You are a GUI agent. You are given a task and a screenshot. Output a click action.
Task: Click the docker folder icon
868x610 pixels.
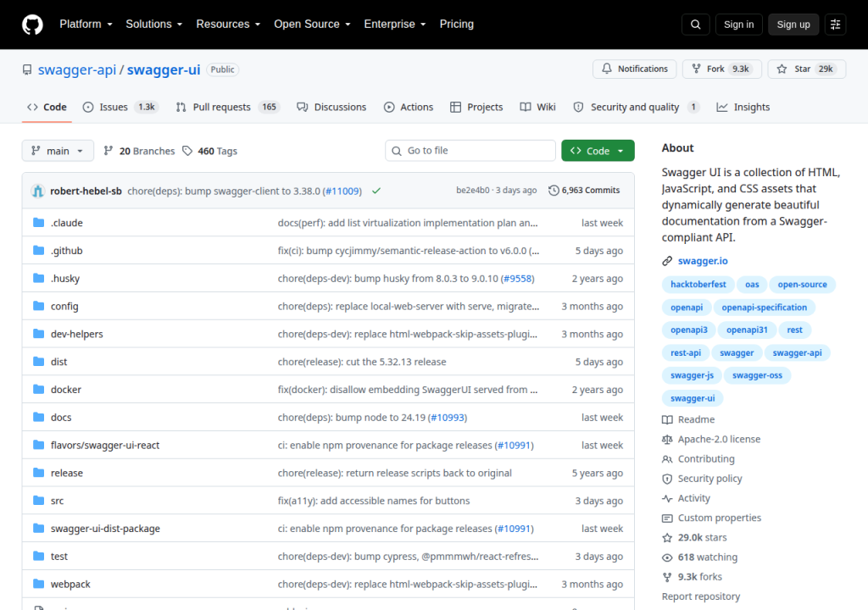pyautogui.click(x=38, y=389)
